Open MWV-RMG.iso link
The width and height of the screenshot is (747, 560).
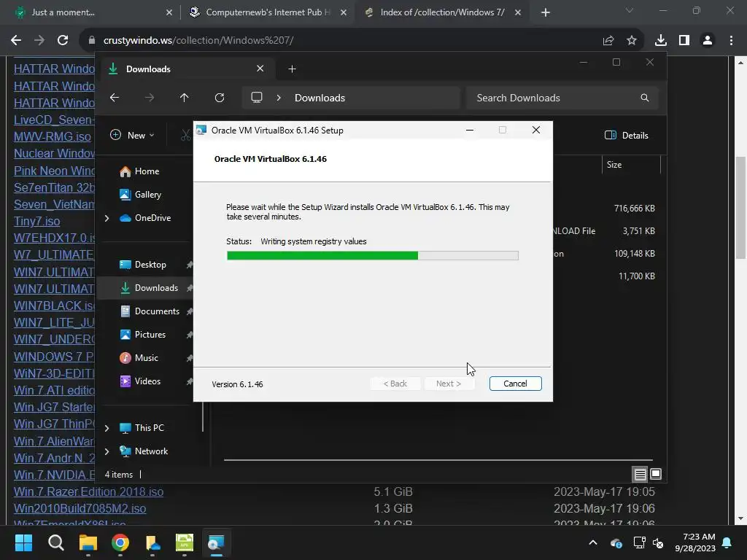(53, 136)
